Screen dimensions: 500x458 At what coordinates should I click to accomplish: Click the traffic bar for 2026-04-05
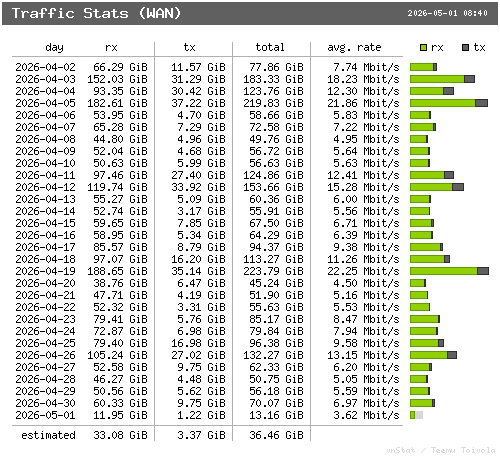click(449, 103)
